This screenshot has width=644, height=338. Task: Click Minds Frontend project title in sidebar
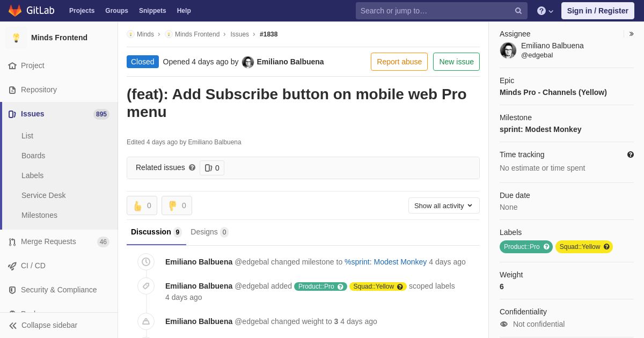point(59,38)
